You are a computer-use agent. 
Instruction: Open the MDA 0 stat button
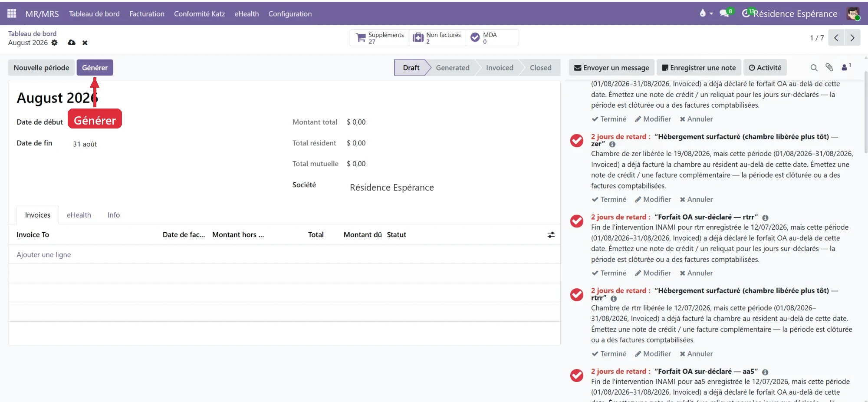492,38
